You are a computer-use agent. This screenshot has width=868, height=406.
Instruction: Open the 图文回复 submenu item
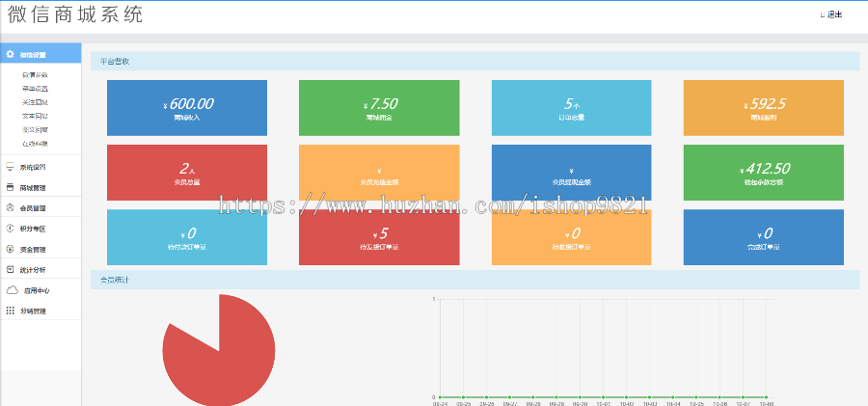[35, 129]
